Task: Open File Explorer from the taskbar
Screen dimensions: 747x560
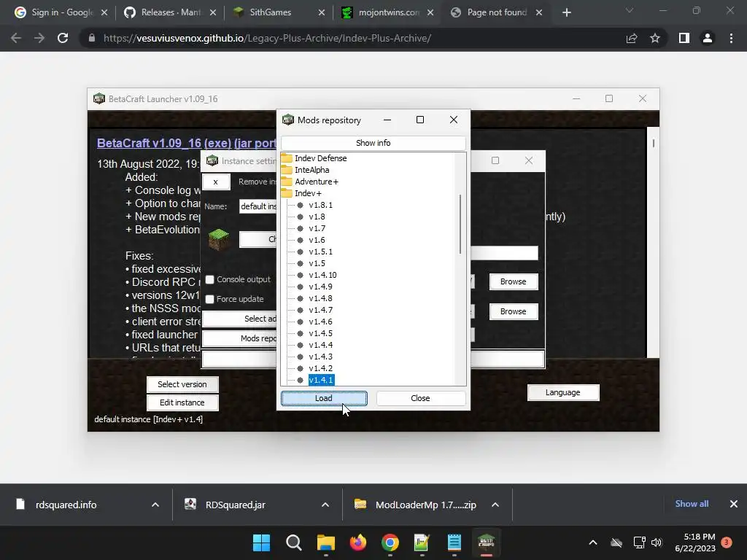Action: coord(326,542)
